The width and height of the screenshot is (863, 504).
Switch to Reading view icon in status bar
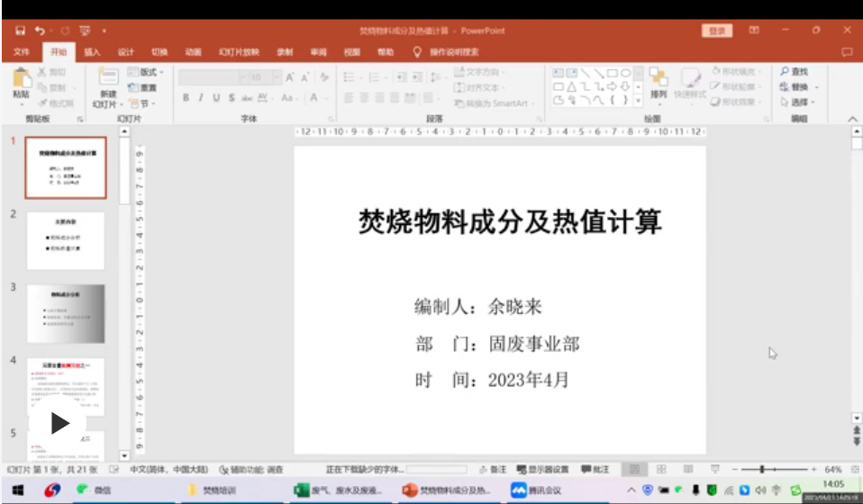688,470
